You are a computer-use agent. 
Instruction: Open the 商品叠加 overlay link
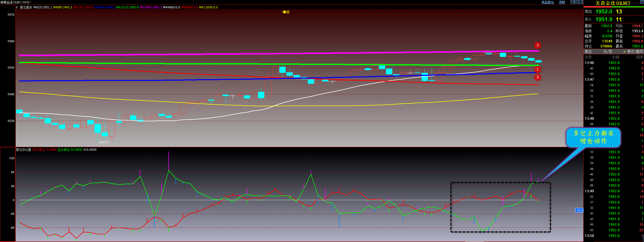point(548,2)
